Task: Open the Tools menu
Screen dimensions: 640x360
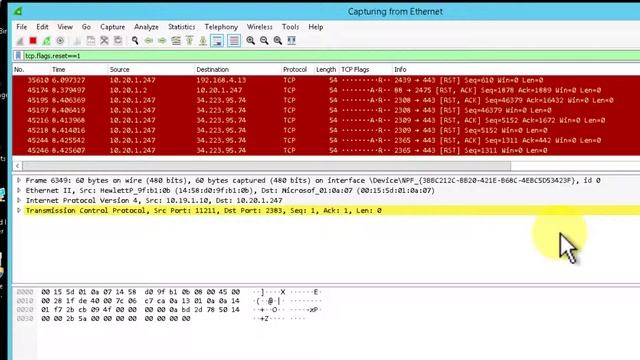Action: (x=291, y=27)
